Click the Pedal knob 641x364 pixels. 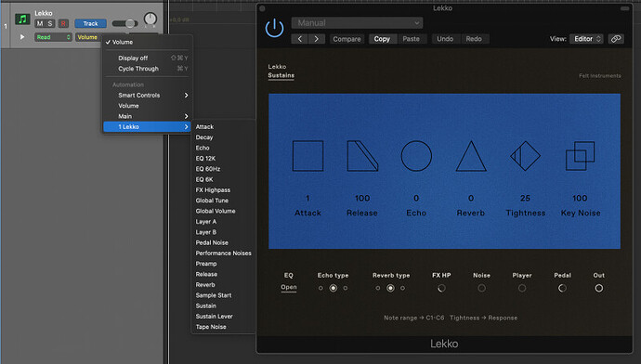point(562,288)
